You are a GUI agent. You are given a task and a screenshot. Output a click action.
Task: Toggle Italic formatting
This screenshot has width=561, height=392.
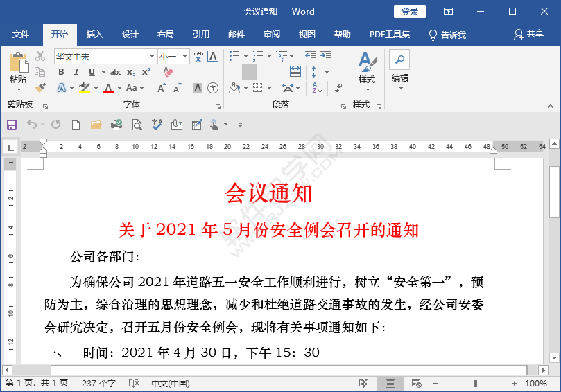pos(76,72)
